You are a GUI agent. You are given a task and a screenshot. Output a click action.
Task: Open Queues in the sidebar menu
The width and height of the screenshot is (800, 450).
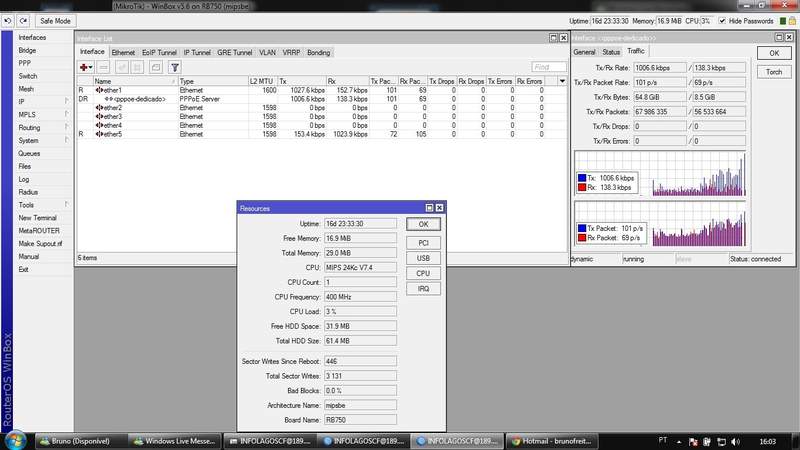[x=29, y=153]
